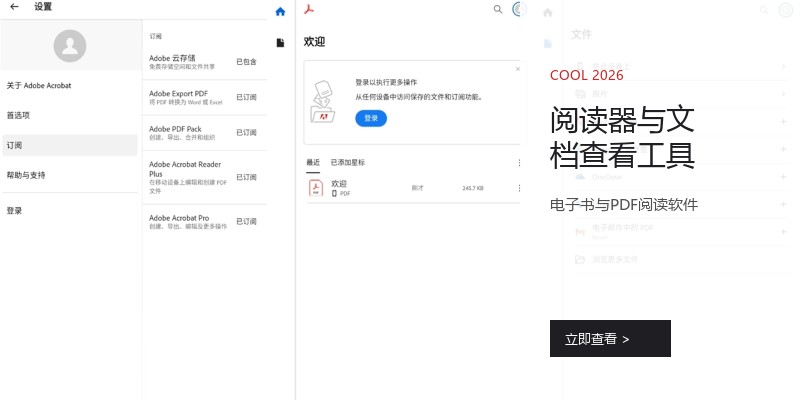This screenshot has width=800, height=400.
Task: Click 已订阅 status beside Adobe PDF Pack
Action: [x=246, y=132]
